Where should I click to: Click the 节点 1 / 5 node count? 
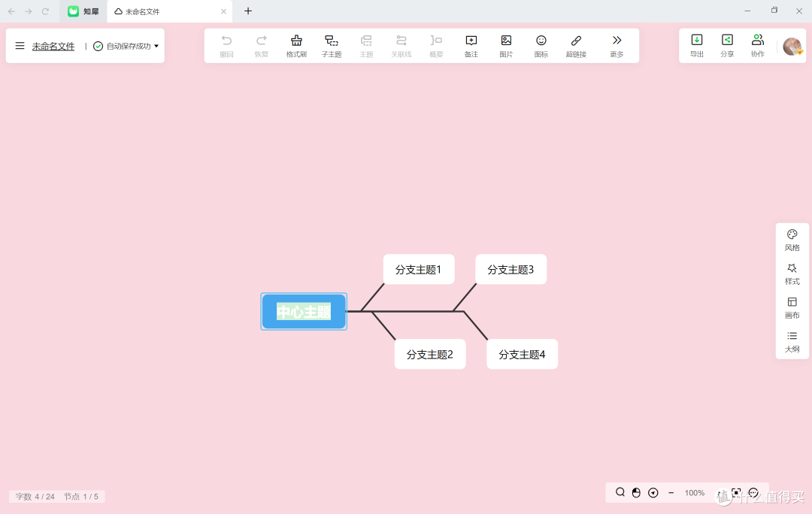(x=80, y=497)
